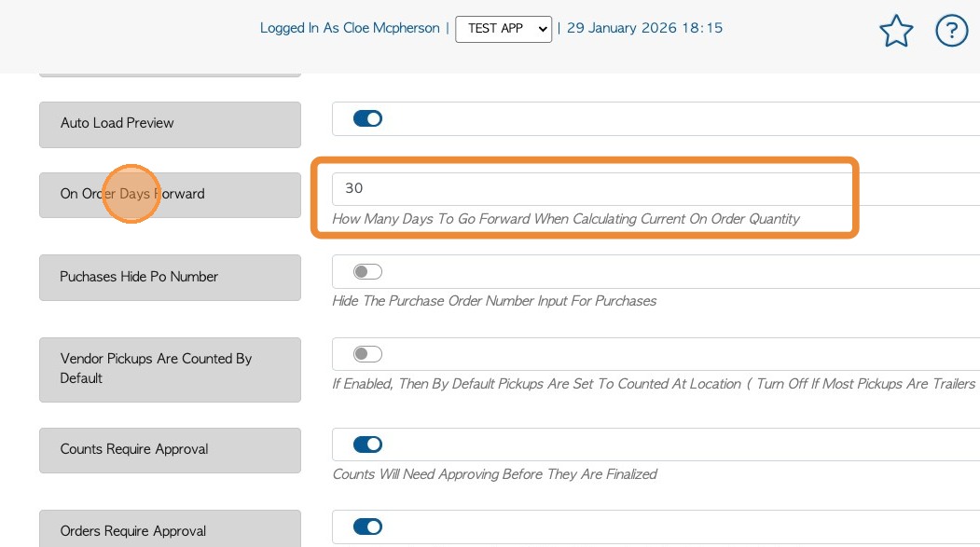Click the 29 January 2026 date text
The height and width of the screenshot is (547, 980).
coord(644,28)
